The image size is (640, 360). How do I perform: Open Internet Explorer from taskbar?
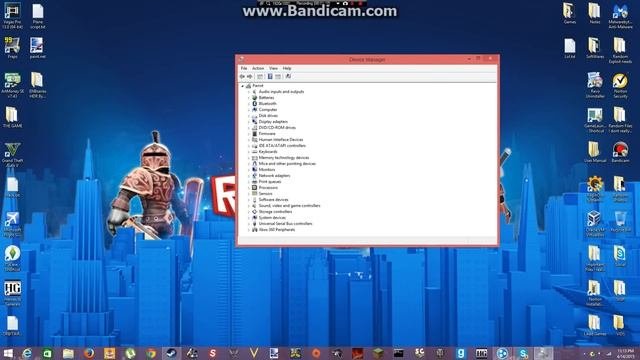pos(27,353)
